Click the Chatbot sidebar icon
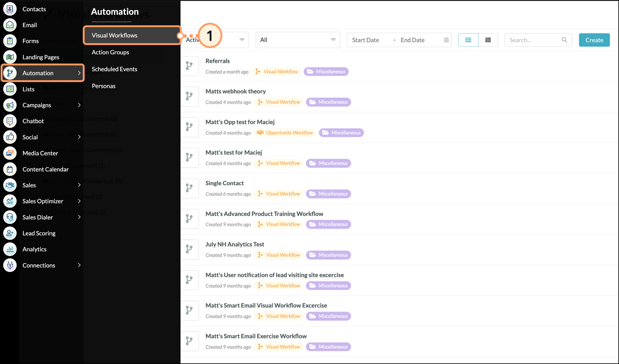Screen dimensions: 619x364 pos(10,121)
